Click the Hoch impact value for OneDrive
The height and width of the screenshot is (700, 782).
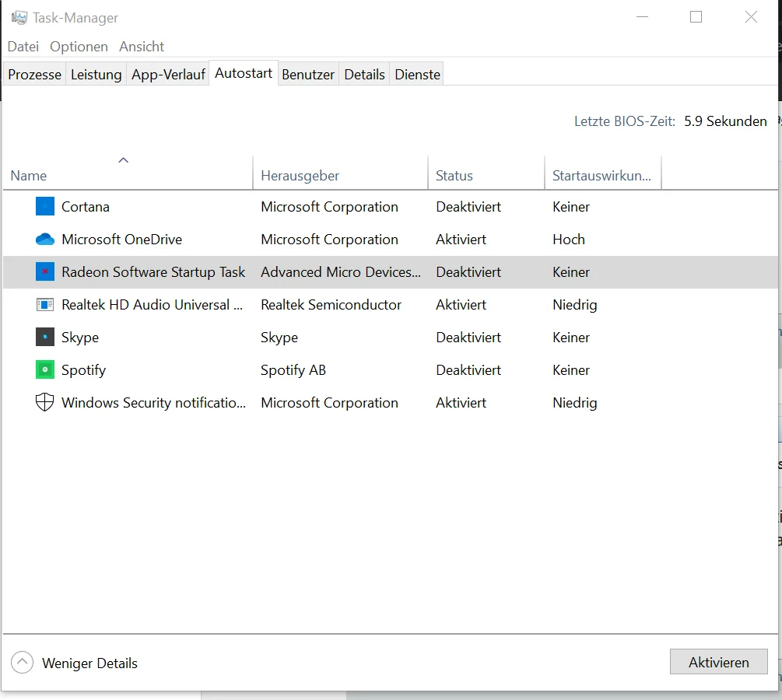coord(569,240)
